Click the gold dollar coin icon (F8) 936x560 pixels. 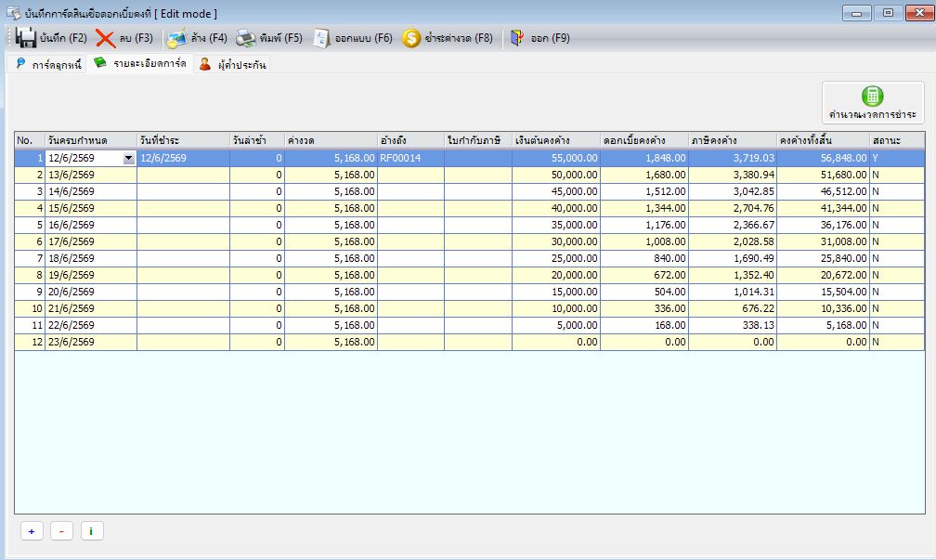(410, 38)
